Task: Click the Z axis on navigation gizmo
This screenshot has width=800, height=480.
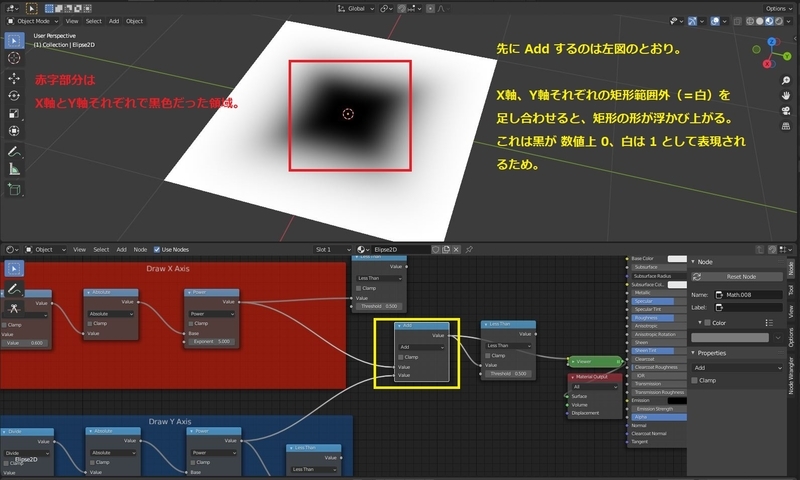Action: click(772, 41)
